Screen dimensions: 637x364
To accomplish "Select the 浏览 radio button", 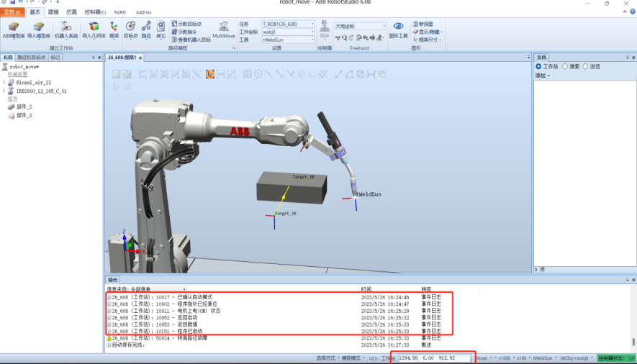I will 585,67.
